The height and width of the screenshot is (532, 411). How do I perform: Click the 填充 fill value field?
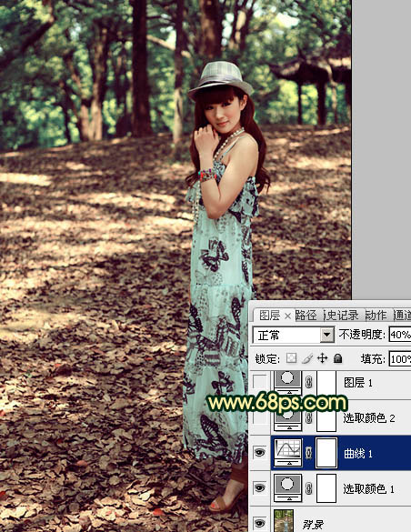(400, 358)
